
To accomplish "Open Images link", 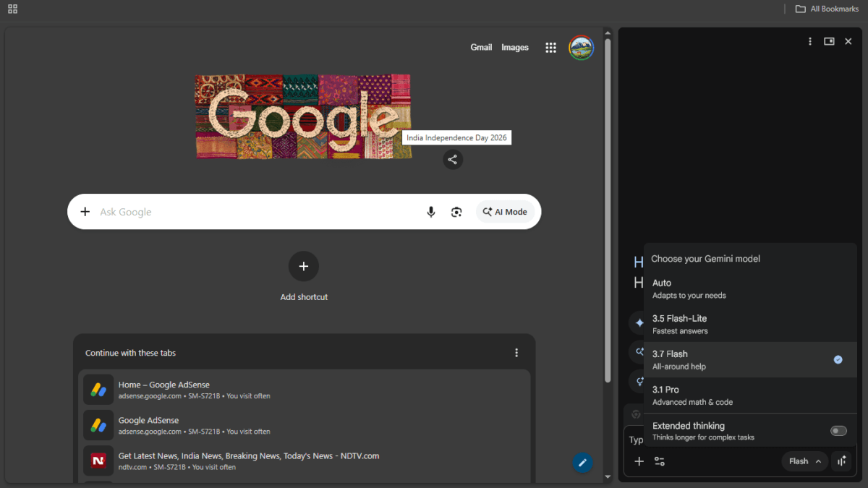I will tap(515, 48).
